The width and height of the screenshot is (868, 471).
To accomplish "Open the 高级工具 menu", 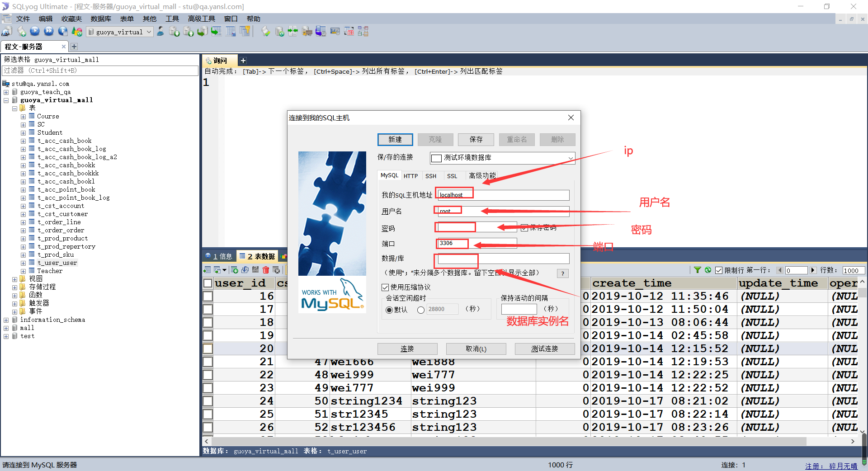I will (201, 19).
